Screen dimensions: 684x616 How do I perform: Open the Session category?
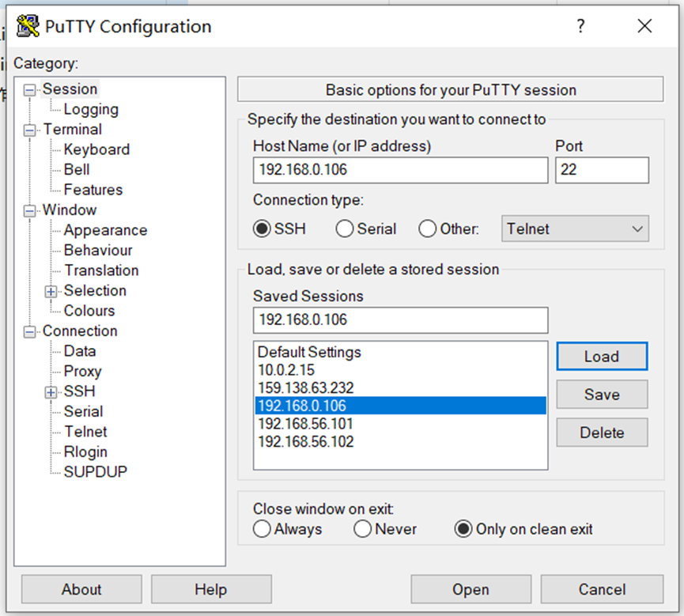(70, 89)
